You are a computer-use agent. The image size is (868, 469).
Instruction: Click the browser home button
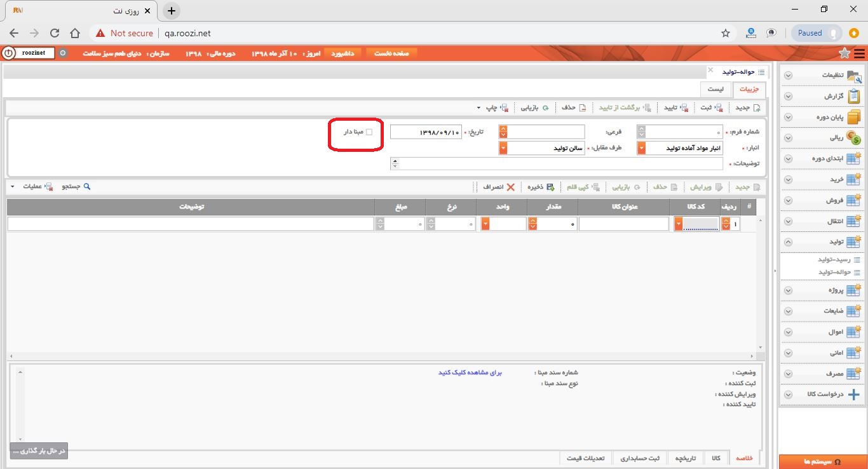point(75,33)
